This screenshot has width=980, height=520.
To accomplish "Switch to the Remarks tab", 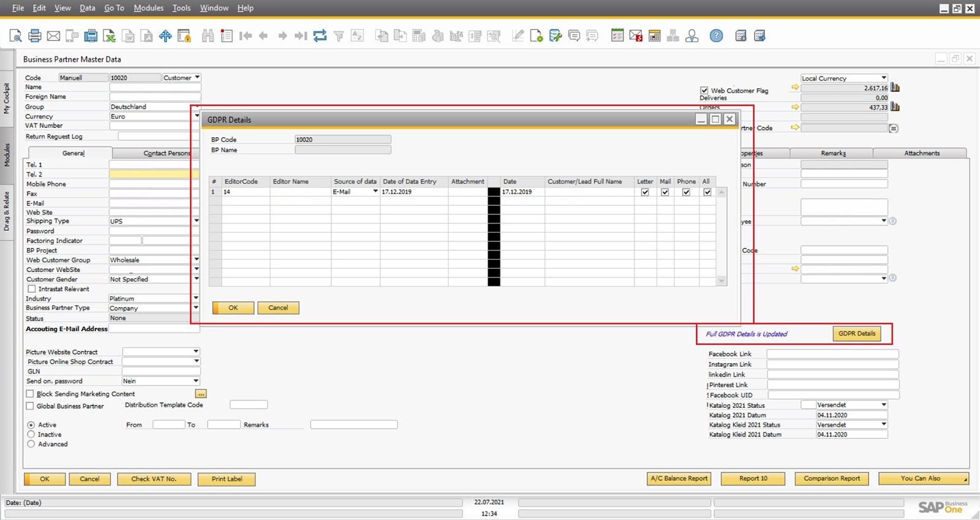I will coord(833,153).
